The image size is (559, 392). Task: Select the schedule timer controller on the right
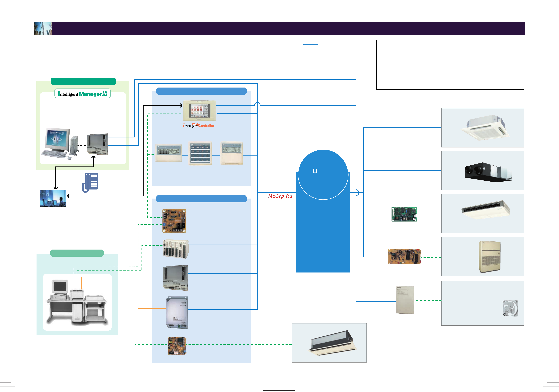(232, 153)
